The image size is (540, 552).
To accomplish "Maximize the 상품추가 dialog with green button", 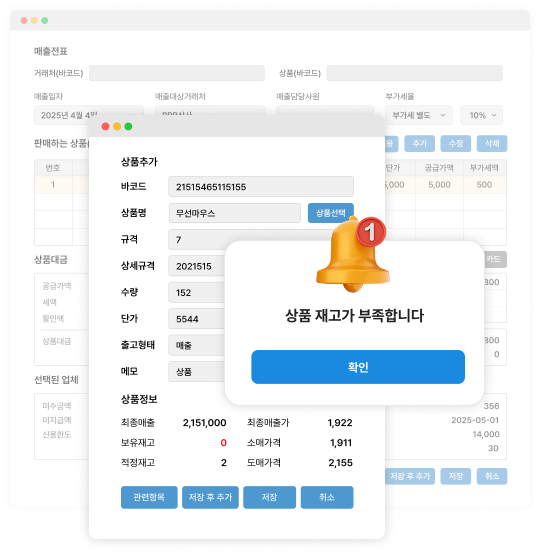I will 128,126.
